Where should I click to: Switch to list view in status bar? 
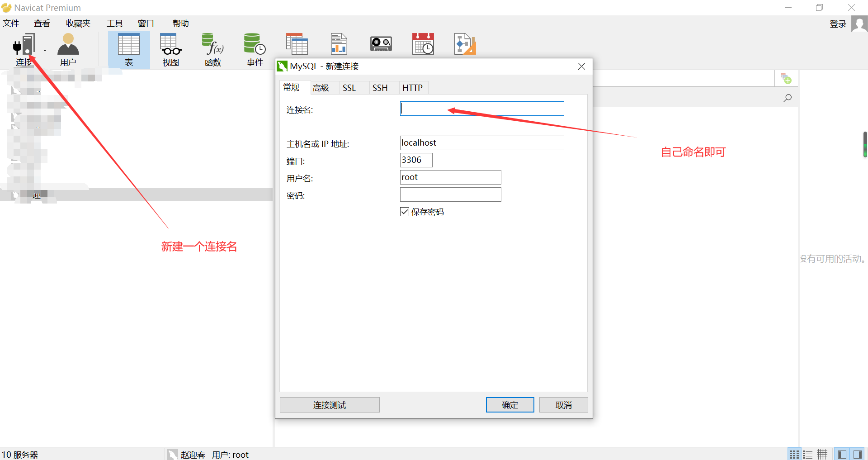[808, 454]
